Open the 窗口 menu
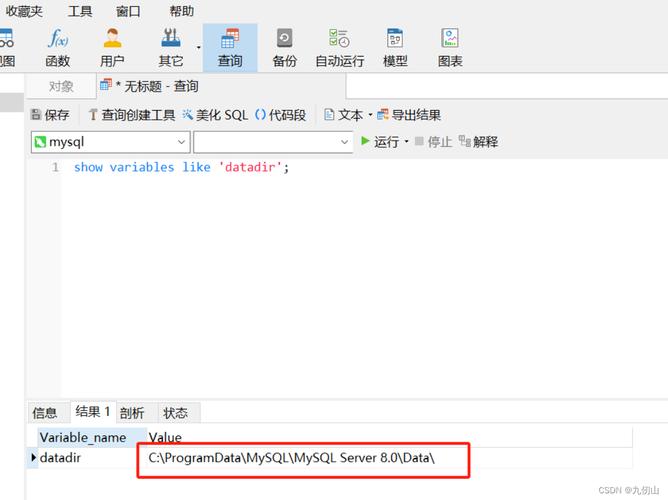Image resolution: width=668 pixels, height=500 pixels. 128,11
